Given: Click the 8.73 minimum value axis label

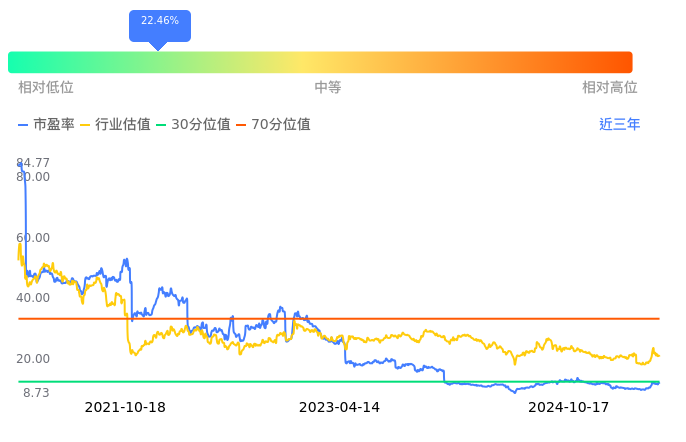Looking at the screenshot, I should click(x=36, y=393).
